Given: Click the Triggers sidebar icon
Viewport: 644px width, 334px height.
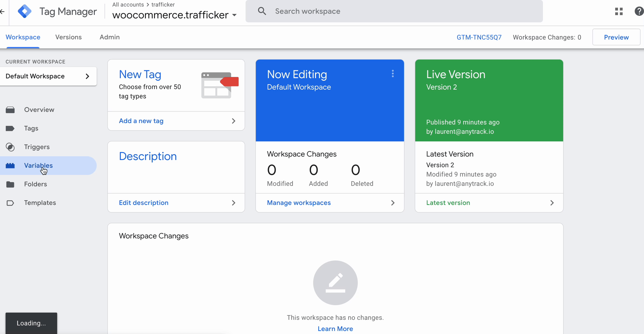Looking at the screenshot, I should point(10,147).
